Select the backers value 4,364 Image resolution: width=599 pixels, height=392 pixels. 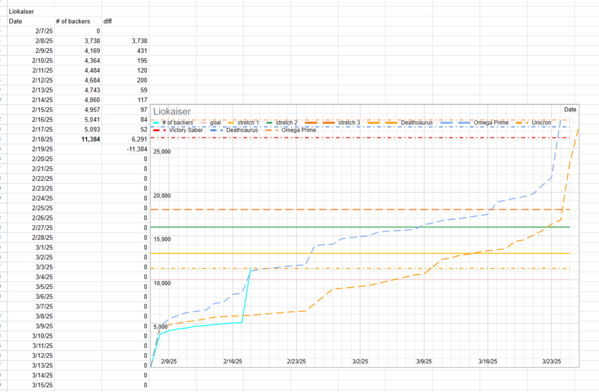pyautogui.click(x=92, y=61)
